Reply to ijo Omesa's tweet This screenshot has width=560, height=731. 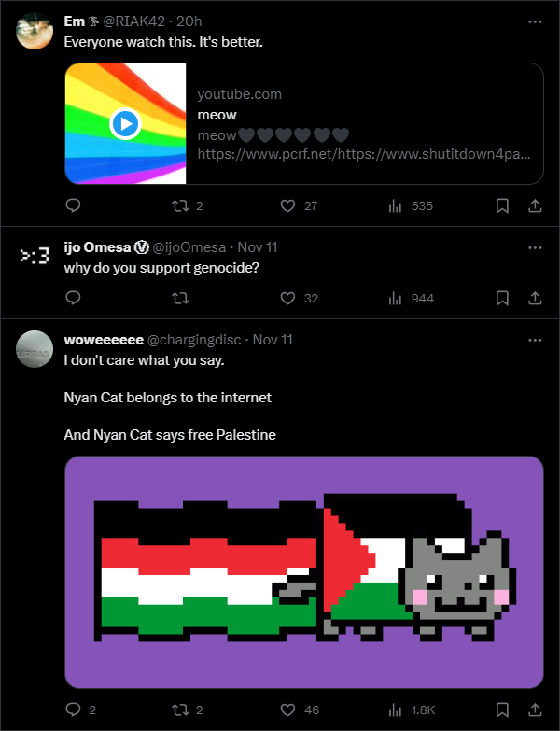coord(73,298)
